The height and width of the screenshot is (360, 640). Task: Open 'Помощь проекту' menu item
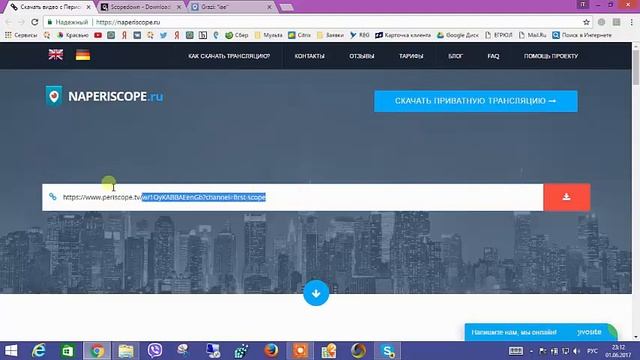(x=551, y=56)
